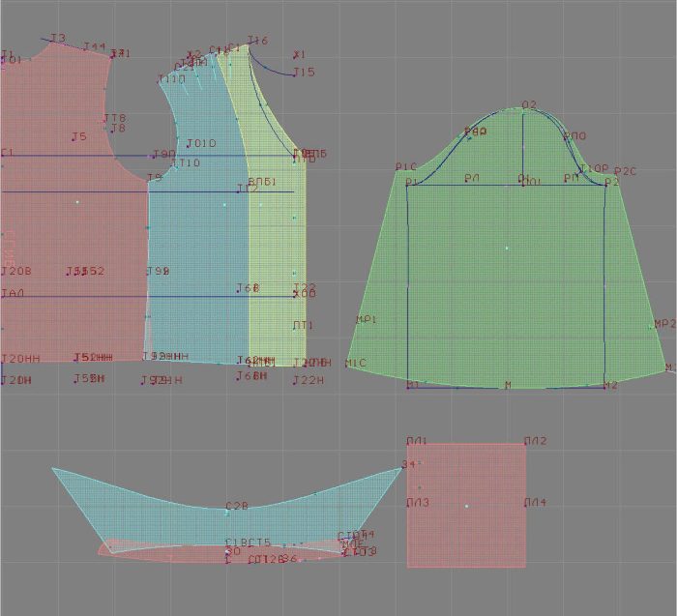Click point ЛТ1 on the placket
This screenshot has width=677, height=616.
[303, 326]
